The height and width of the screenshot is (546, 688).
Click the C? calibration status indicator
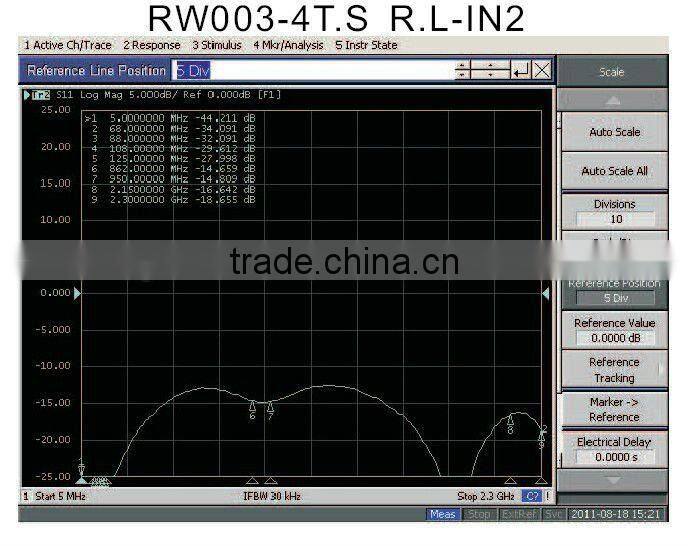[x=532, y=496]
